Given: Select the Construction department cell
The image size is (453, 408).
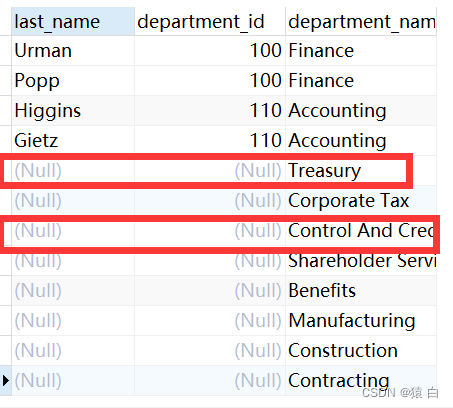Looking at the screenshot, I should (361, 351).
